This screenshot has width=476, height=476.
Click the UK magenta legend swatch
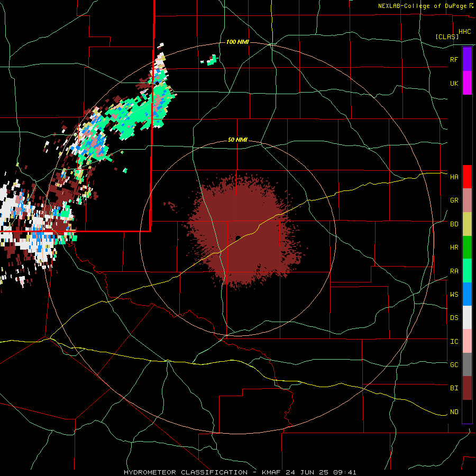[x=467, y=83]
